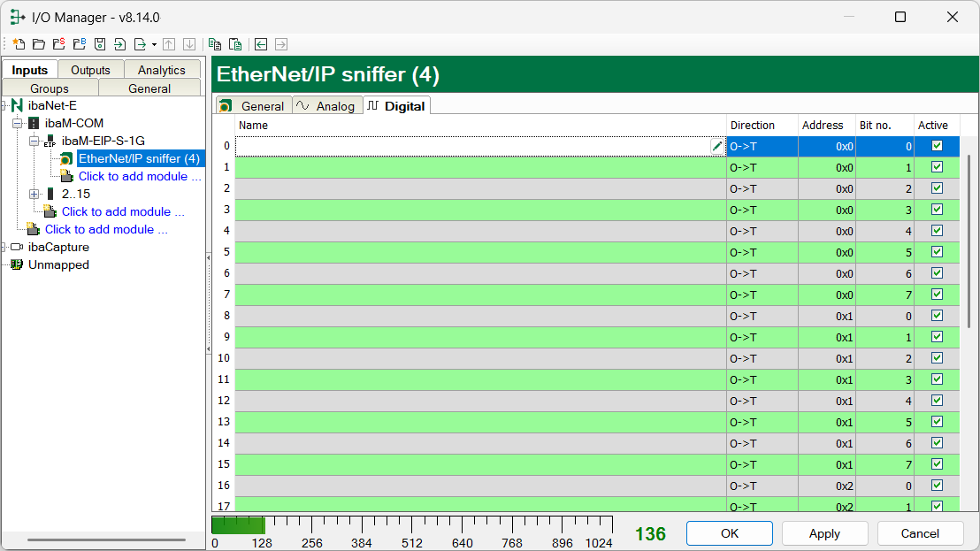Switch to the Outputs tab

(90, 70)
